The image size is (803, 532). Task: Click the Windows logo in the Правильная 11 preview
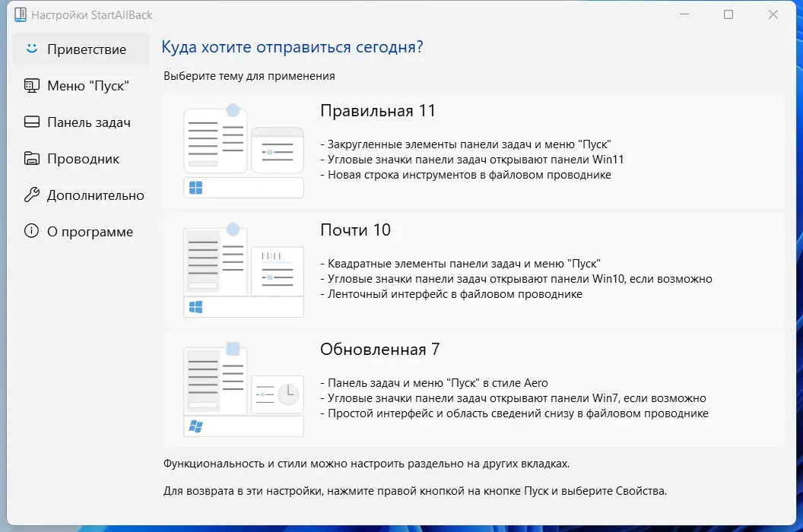tap(195, 187)
